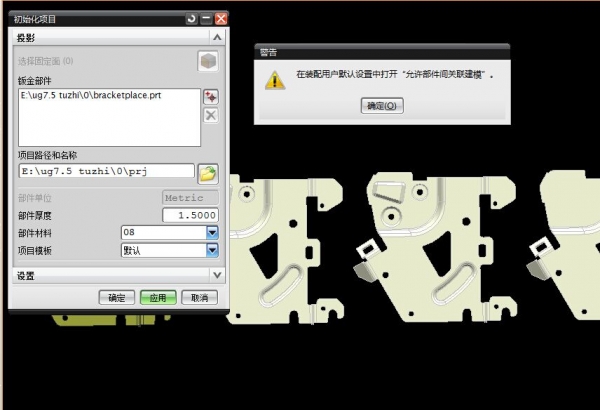
Task: Click the 初始化项目 title bar text
Action: [35, 19]
